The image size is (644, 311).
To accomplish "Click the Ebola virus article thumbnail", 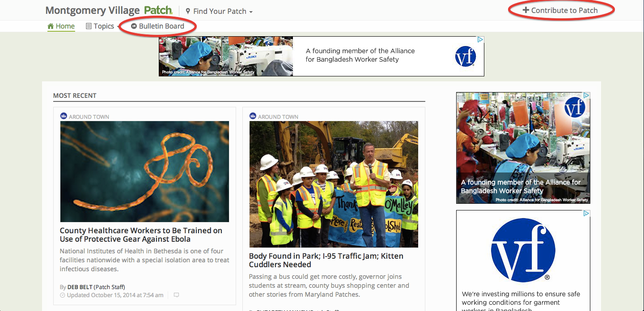I will [x=144, y=172].
